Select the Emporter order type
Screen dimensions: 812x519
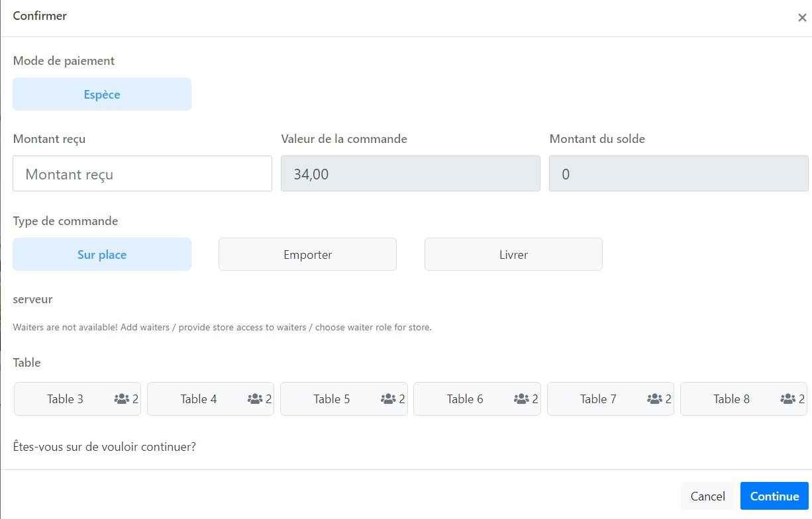(x=307, y=254)
